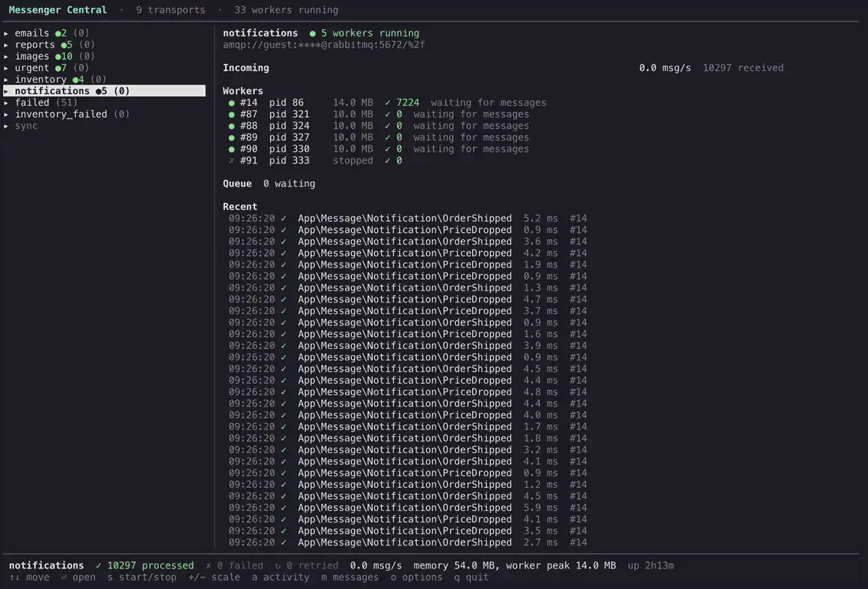Screen dimensions: 868x589
Task: Click stopped cross icon of worker #91
Action: coord(231,161)
